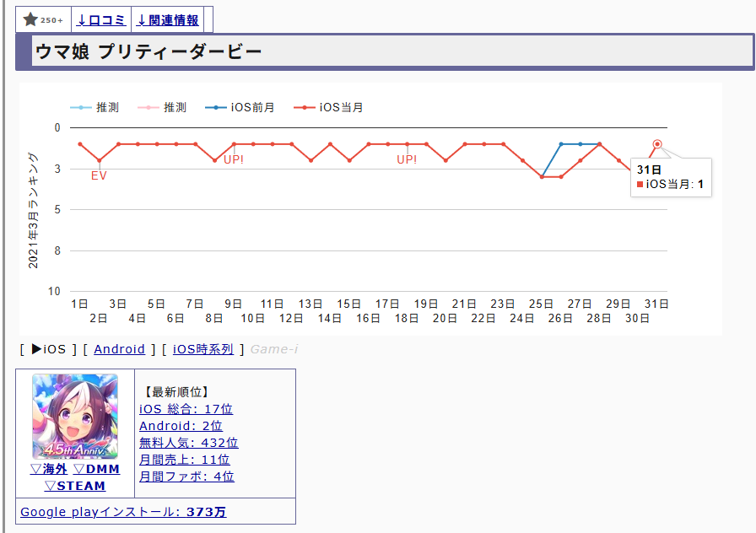
Task: Click the 28日 data point on chart
Action: (599, 144)
